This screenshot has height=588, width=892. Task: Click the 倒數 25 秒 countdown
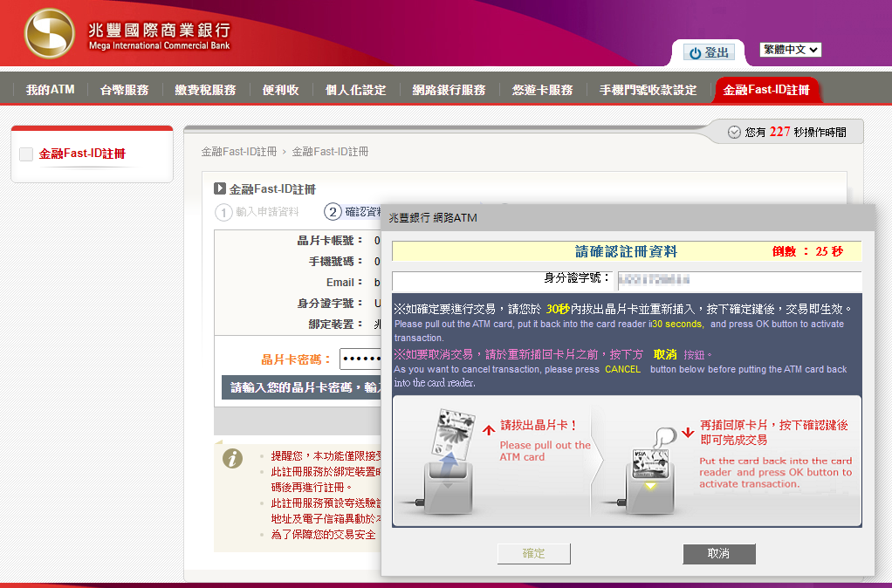click(x=807, y=251)
